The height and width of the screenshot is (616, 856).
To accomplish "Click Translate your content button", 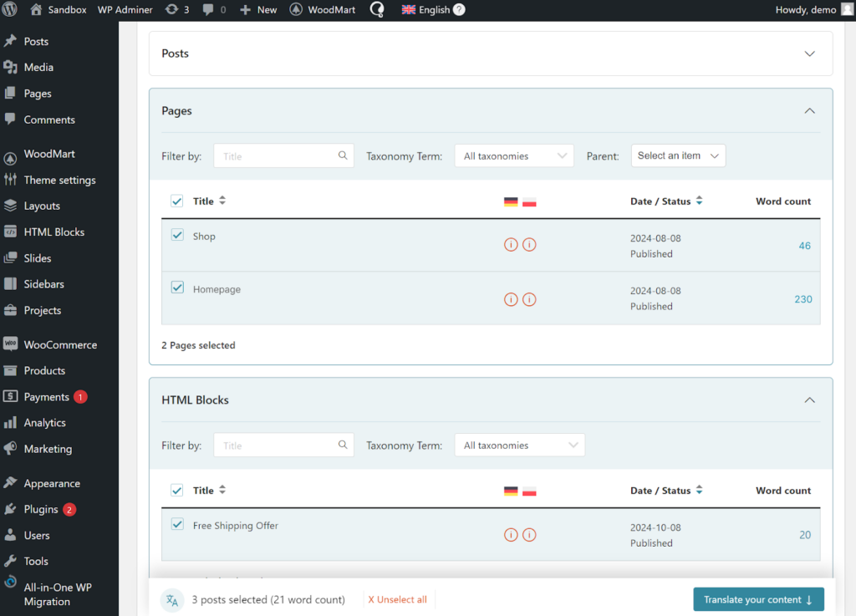I will click(x=758, y=599).
